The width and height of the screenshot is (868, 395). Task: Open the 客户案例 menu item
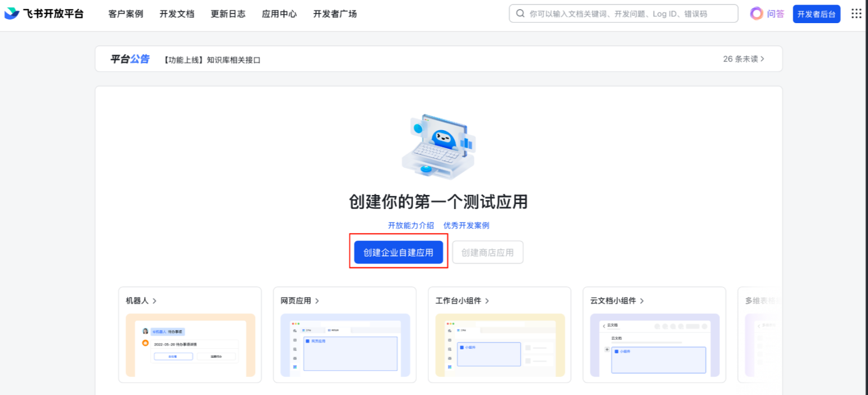point(126,14)
